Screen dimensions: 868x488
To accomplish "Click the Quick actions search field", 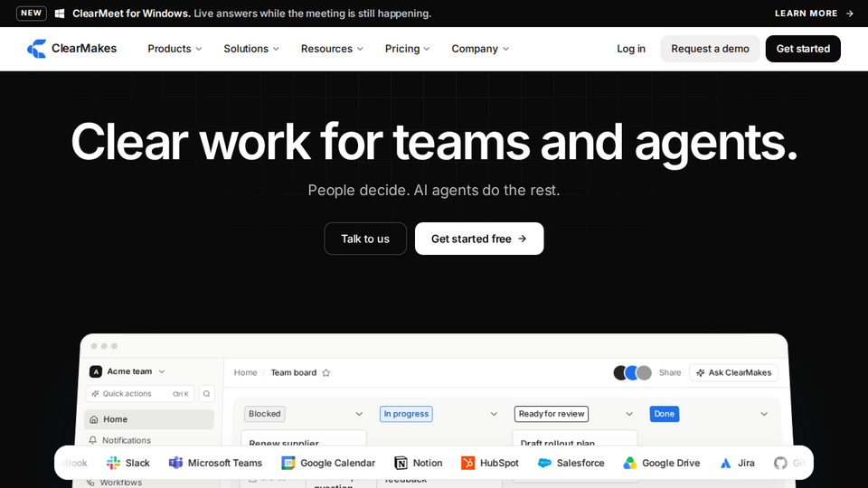I will coord(140,393).
